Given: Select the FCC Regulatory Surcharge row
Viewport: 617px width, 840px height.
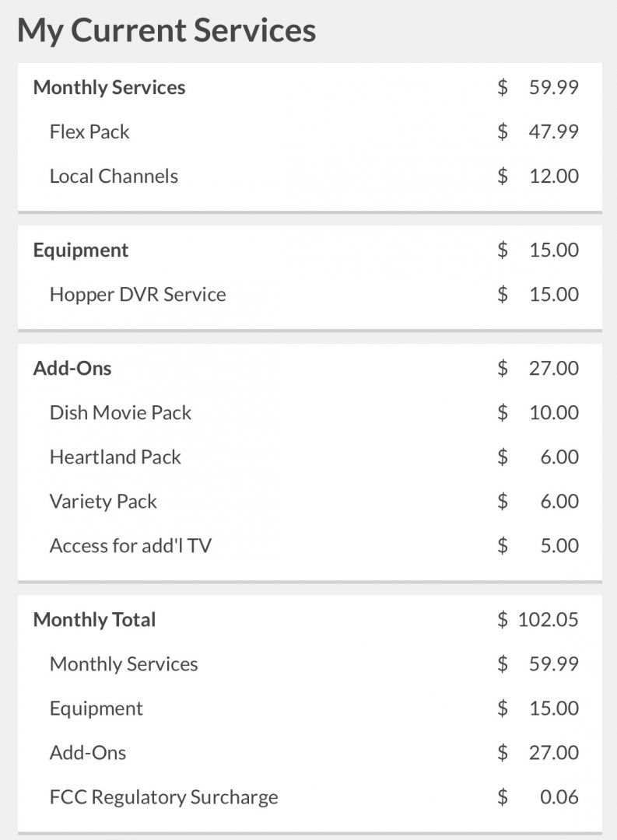Looking at the screenshot, I should (310, 797).
